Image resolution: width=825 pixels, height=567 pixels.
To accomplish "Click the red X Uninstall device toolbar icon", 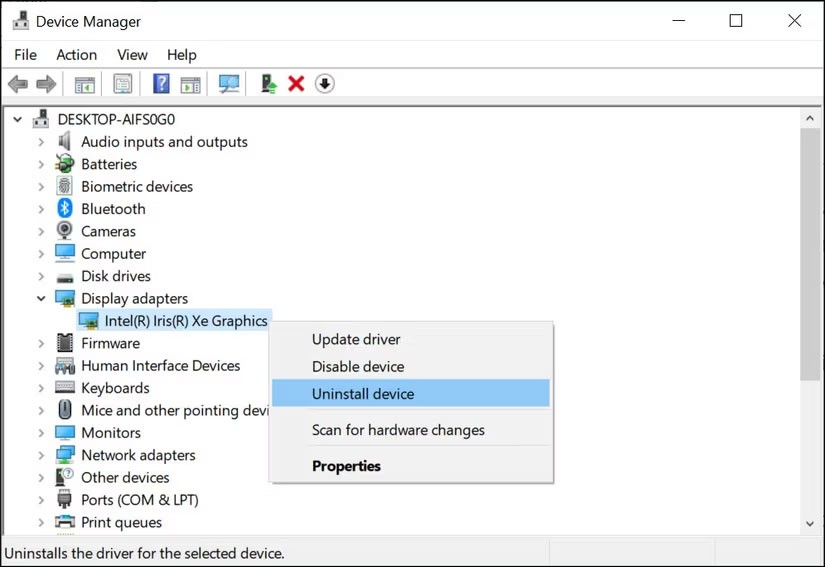I will (296, 84).
